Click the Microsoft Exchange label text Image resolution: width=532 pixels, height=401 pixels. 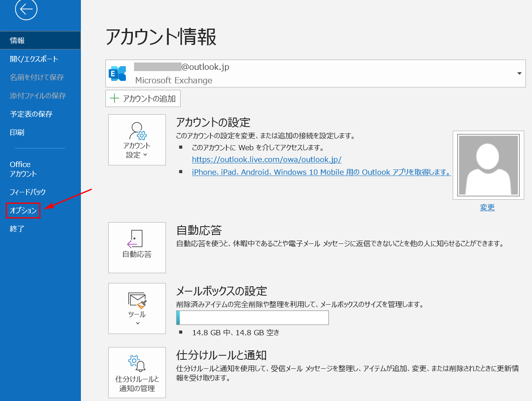(x=174, y=80)
